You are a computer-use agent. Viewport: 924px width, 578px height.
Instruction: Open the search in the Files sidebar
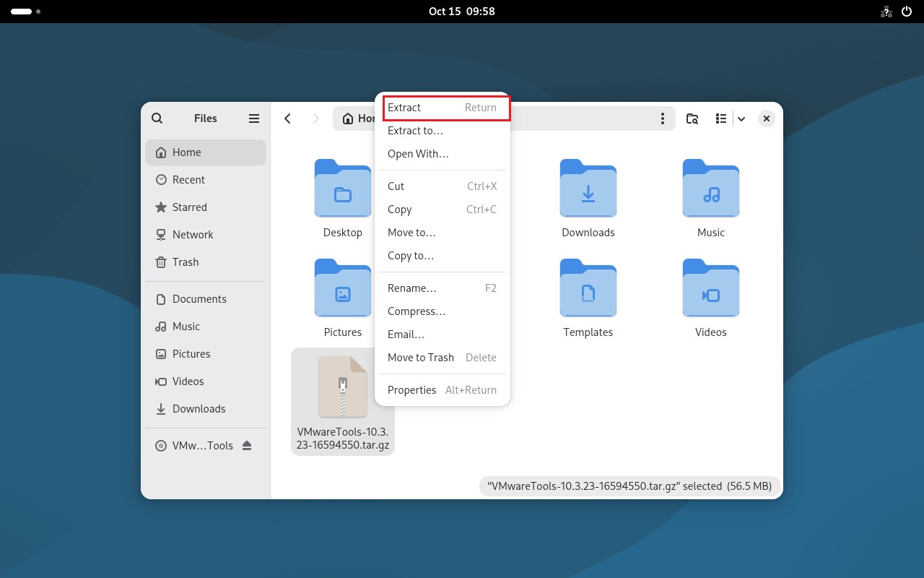(157, 118)
